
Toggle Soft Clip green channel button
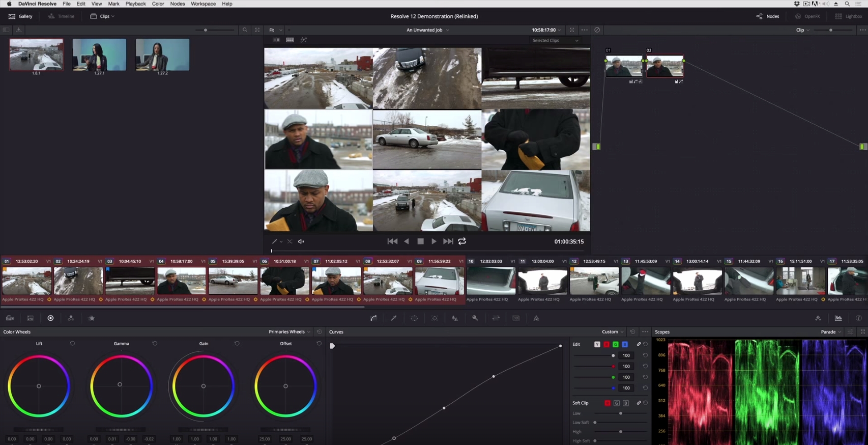coord(617,403)
